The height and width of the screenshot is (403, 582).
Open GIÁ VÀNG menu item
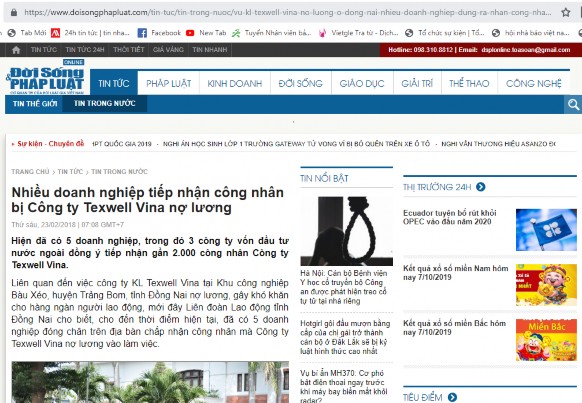168,50
